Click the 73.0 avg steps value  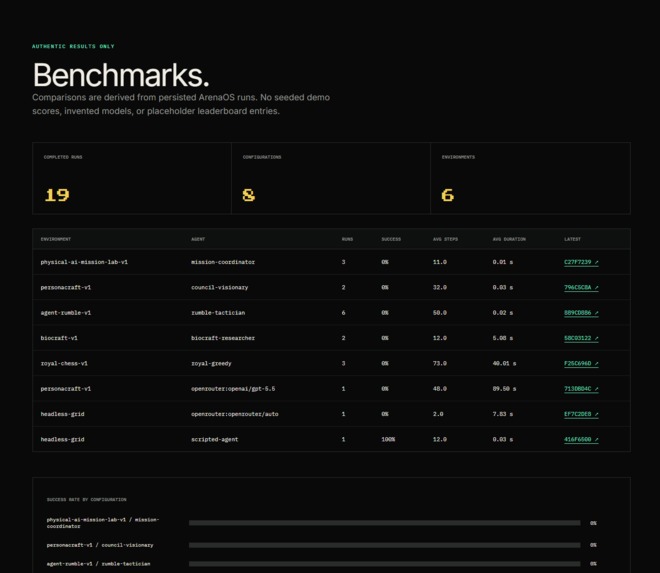click(439, 363)
